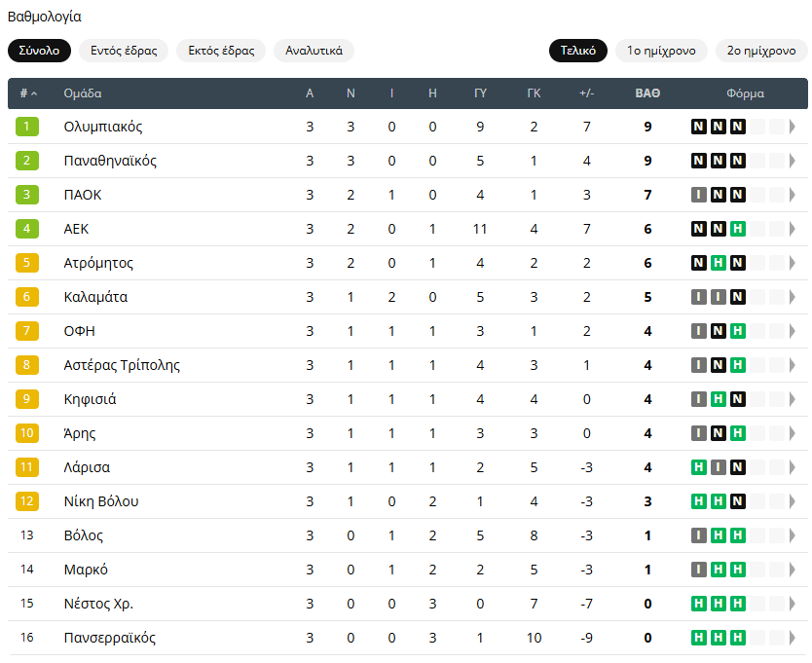Screen dimensions: 812x663
Task: Click the yellow rank 5 badge
Action: click(27, 263)
